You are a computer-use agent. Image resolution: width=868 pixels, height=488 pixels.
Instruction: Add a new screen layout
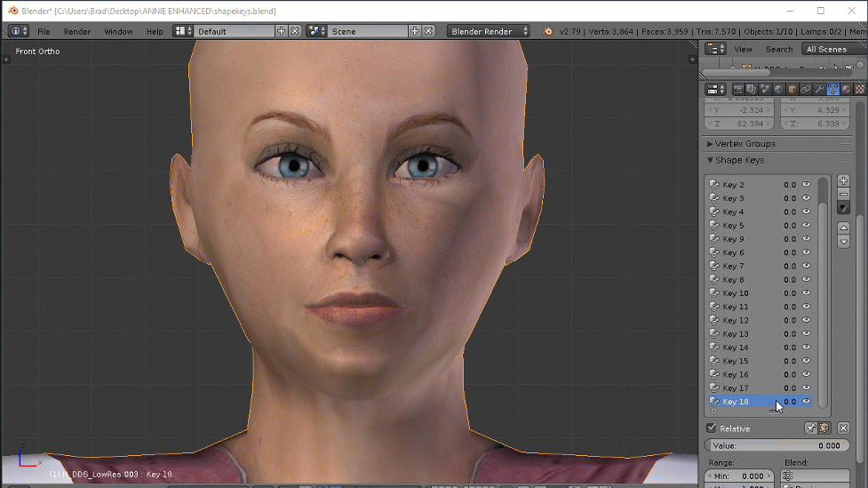(282, 31)
